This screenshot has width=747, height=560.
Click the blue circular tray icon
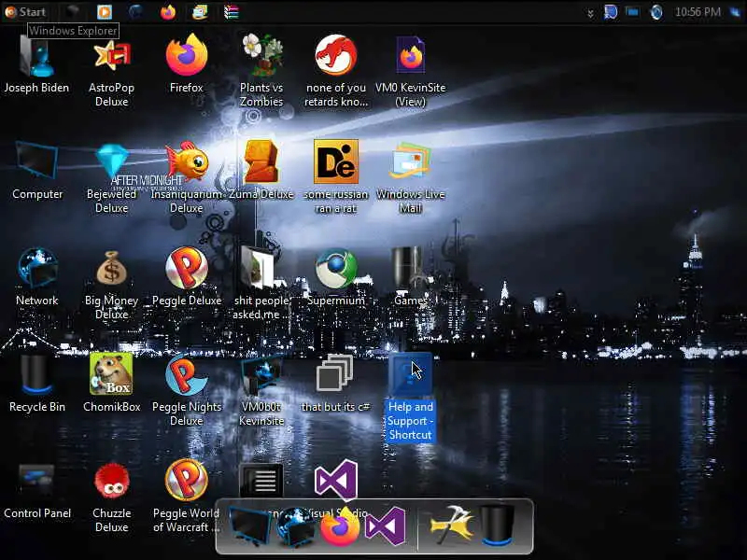click(656, 12)
